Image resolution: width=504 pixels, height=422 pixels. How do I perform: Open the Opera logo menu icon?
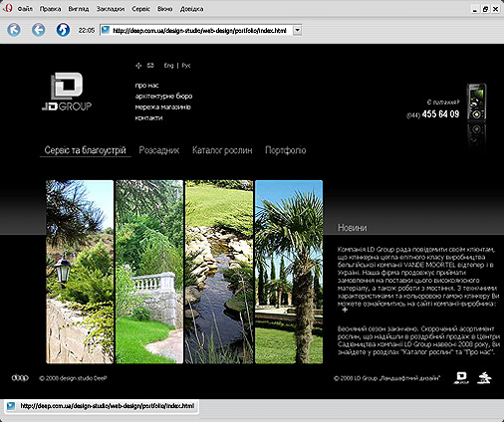[8, 8]
